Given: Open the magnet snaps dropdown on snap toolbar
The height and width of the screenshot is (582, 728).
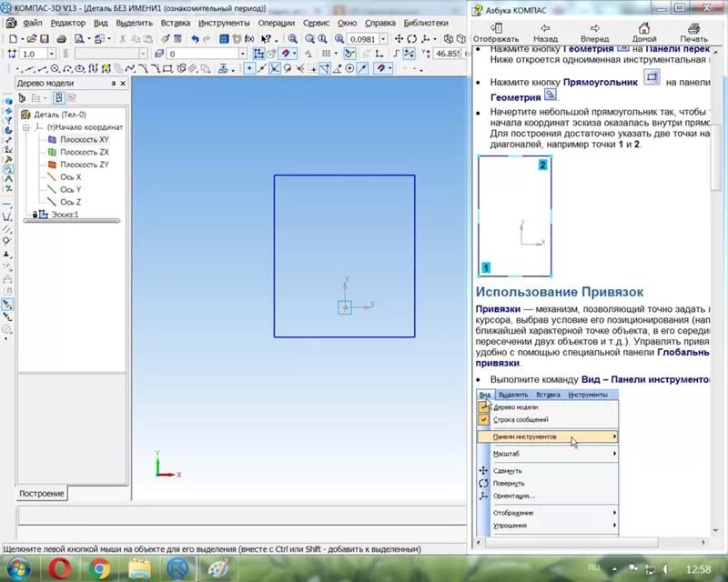Looking at the screenshot, I should [x=390, y=69].
